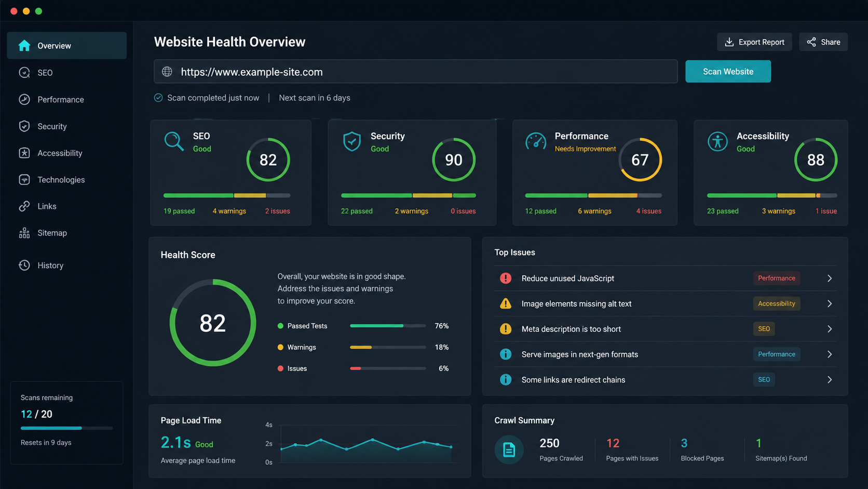Screen dimensions: 868x489
Task: Click the Sitemap(s) Found value 1
Action: coord(758,443)
